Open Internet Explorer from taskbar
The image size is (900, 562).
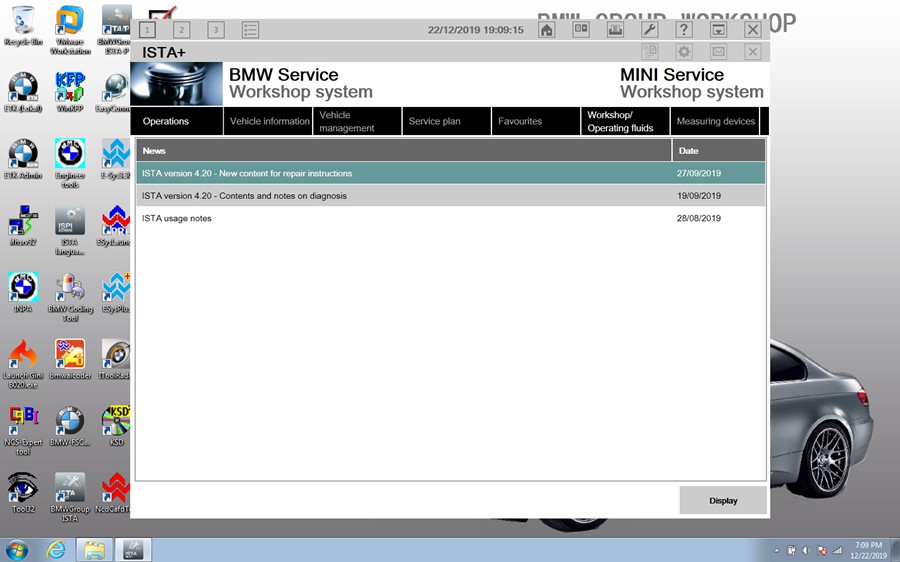pyautogui.click(x=56, y=550)
